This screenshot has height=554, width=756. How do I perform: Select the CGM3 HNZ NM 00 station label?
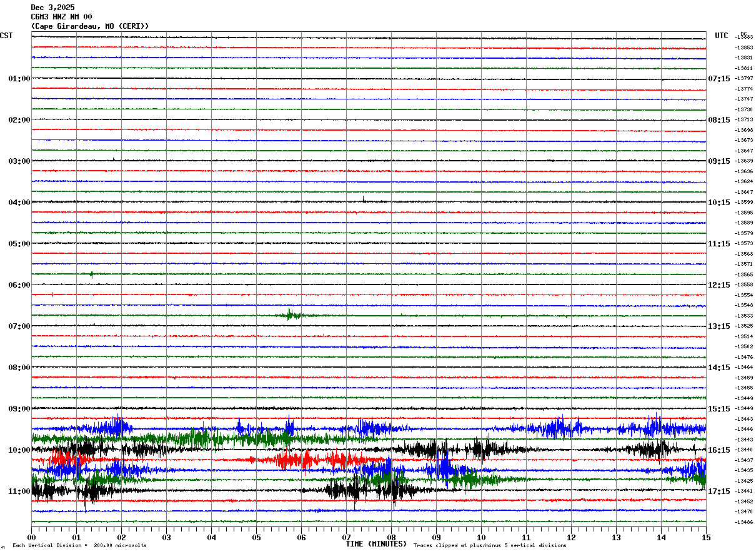click(61, 17)
